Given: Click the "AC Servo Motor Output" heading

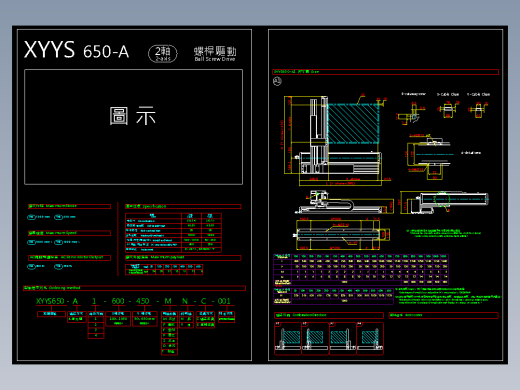Looking at the screenshot, I should (69, 258).
